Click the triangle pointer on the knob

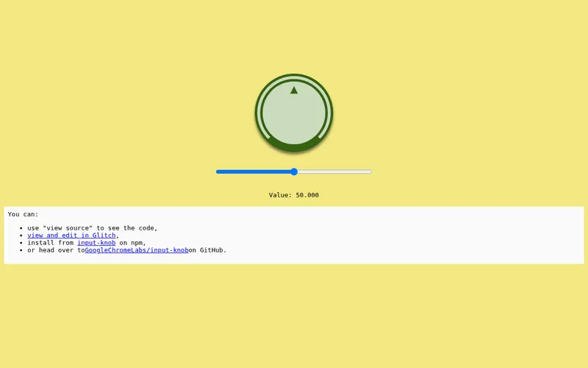pos(294,90)
